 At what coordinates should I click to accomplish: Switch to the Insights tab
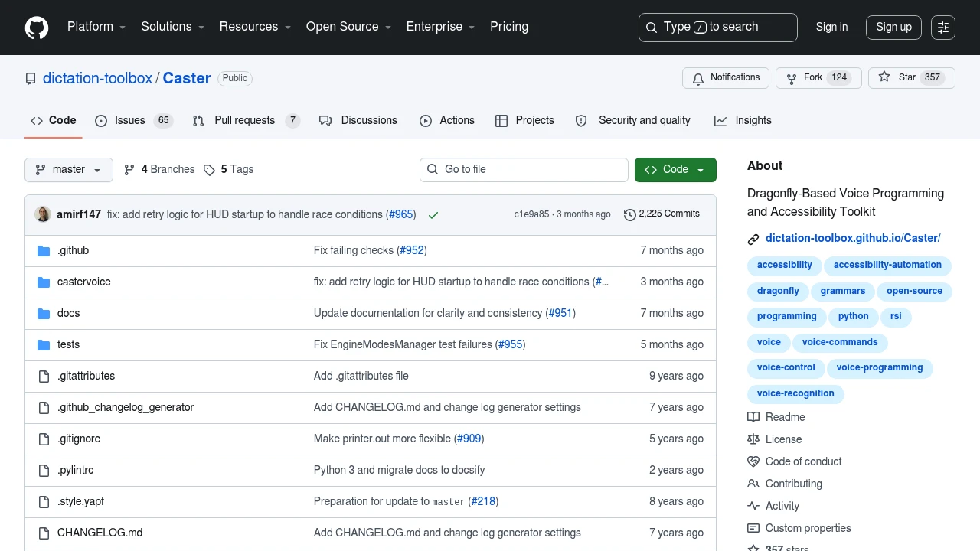[x=743, y=121]
